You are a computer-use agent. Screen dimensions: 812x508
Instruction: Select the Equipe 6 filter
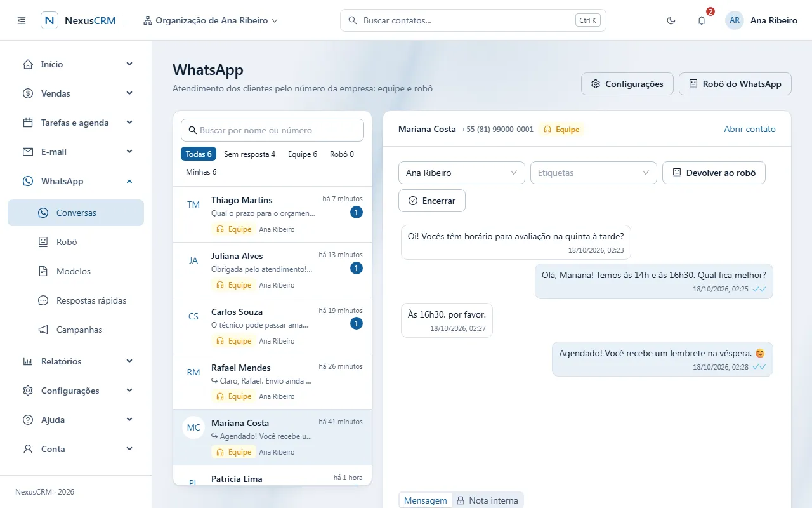coord(303,154)
